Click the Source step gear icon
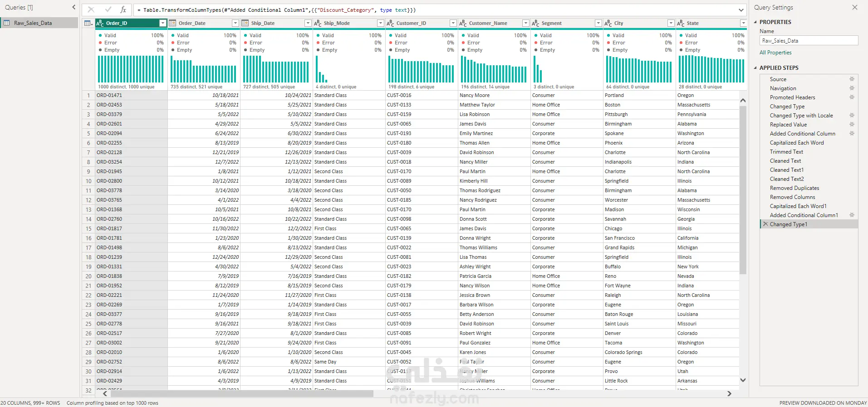The image size is (868, 407). [852, 79]
